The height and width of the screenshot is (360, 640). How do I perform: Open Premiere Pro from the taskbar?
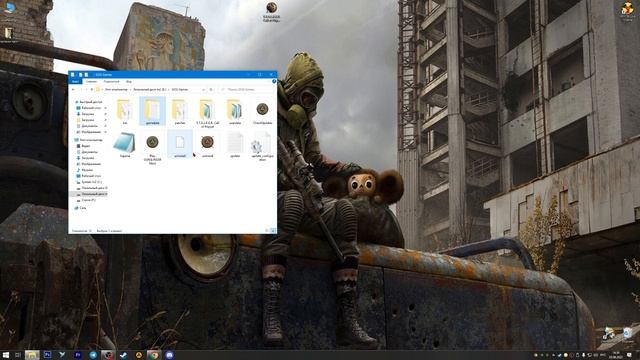click(x=78, y=355)
